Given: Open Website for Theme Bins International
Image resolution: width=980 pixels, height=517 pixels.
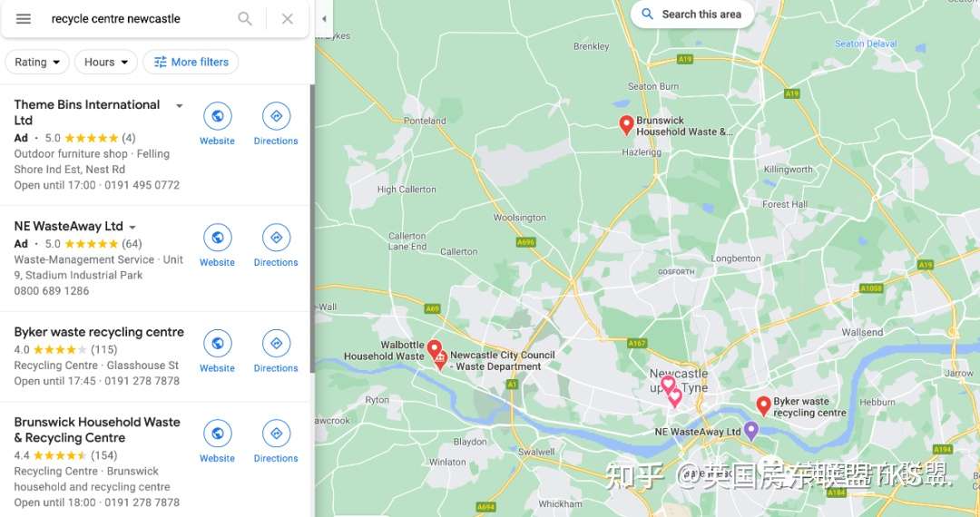Looking at the screenshot, I should point(218,124).
